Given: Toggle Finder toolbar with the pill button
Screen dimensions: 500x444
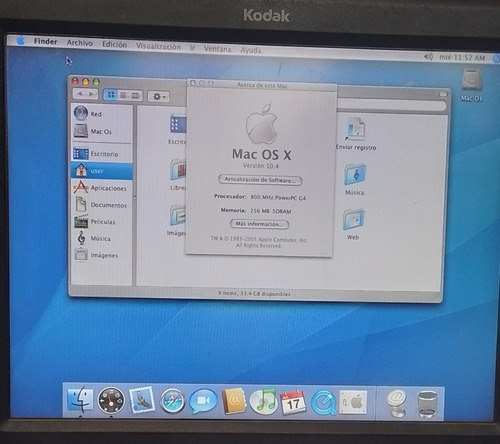Looking at the screenshot, I should [x=443, y=94].
